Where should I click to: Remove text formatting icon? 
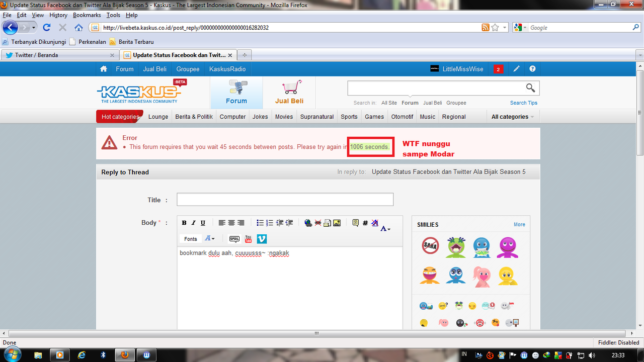click(x=375, y=223)
